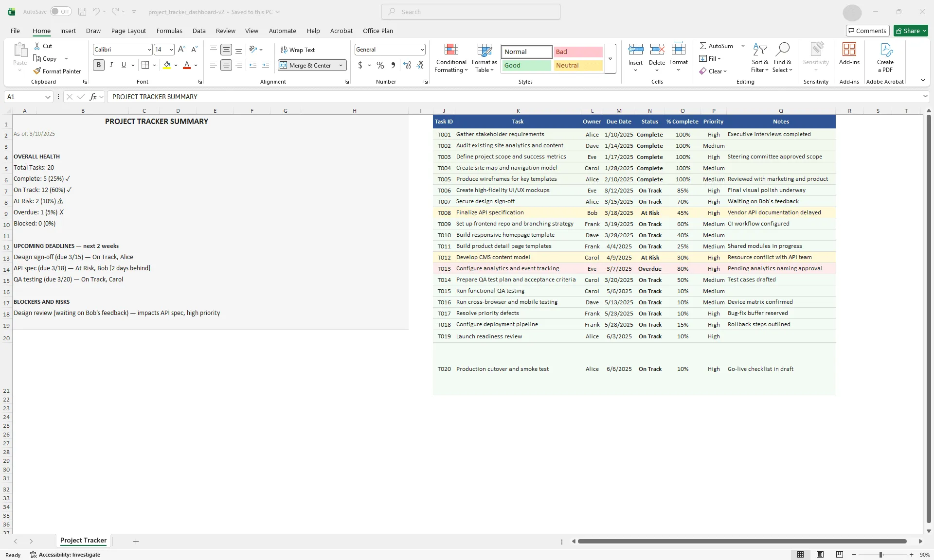Click the Find & Select icon

coord(783,57)
